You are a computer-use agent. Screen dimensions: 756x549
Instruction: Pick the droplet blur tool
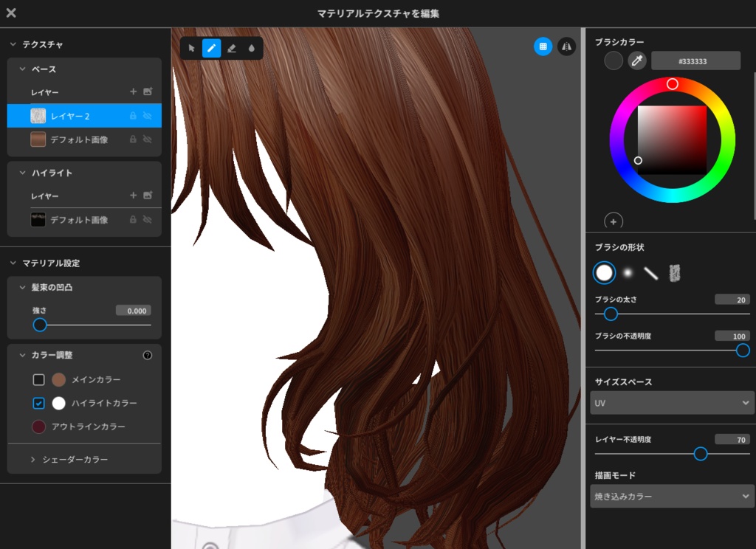pos(252,48)
